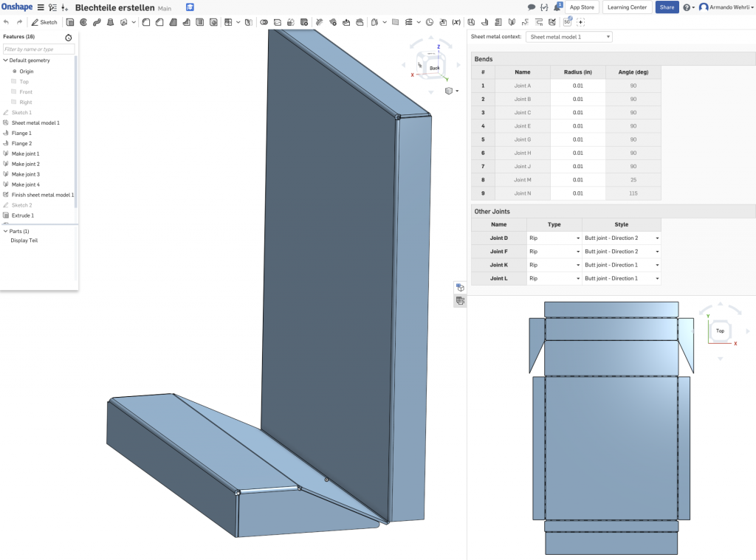Open the notifications bell
This screenshot has height=560, width=756.
(558, 7)
